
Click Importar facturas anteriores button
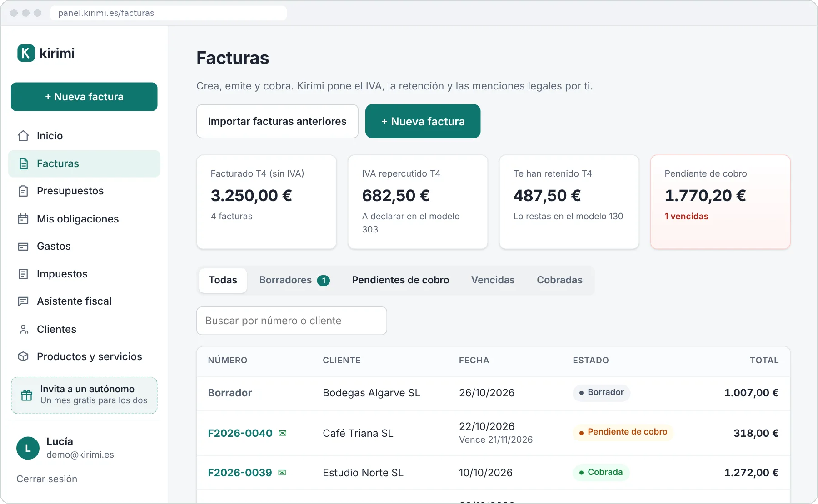click(x=277, y=121)
